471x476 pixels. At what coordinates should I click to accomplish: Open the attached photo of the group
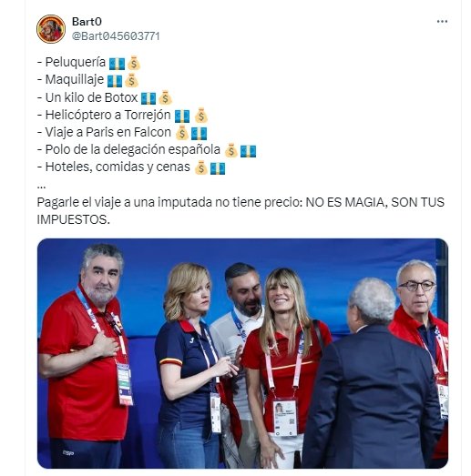(242, 353)
